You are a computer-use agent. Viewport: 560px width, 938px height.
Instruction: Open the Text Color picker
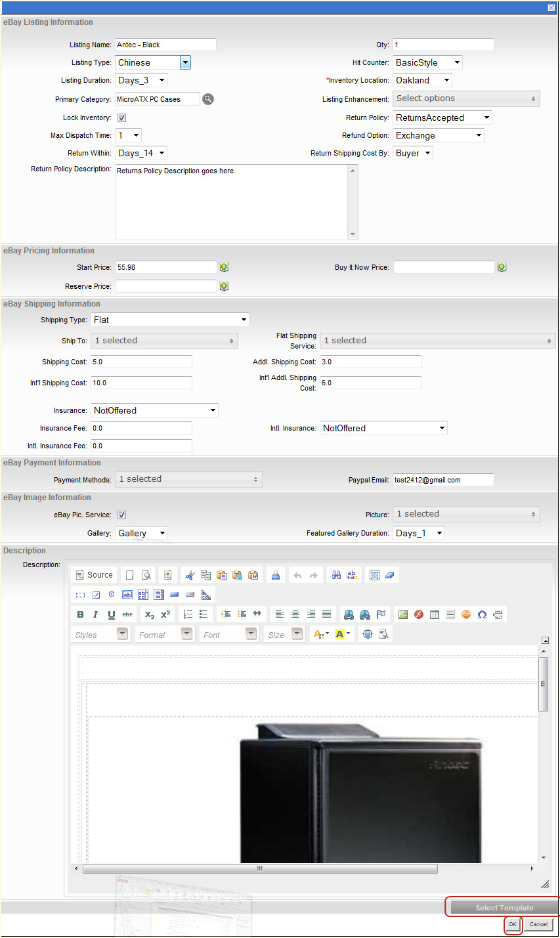coord(322,634)
